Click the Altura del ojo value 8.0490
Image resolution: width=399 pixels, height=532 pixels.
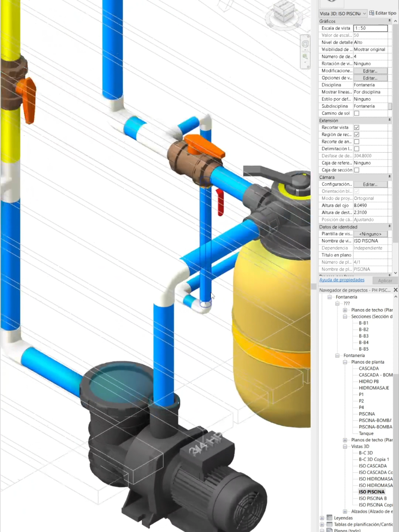(x=370, y=205)
